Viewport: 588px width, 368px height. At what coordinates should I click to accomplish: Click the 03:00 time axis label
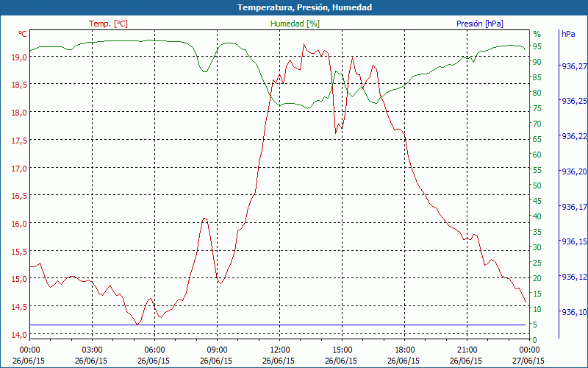[x=92, y=350]
